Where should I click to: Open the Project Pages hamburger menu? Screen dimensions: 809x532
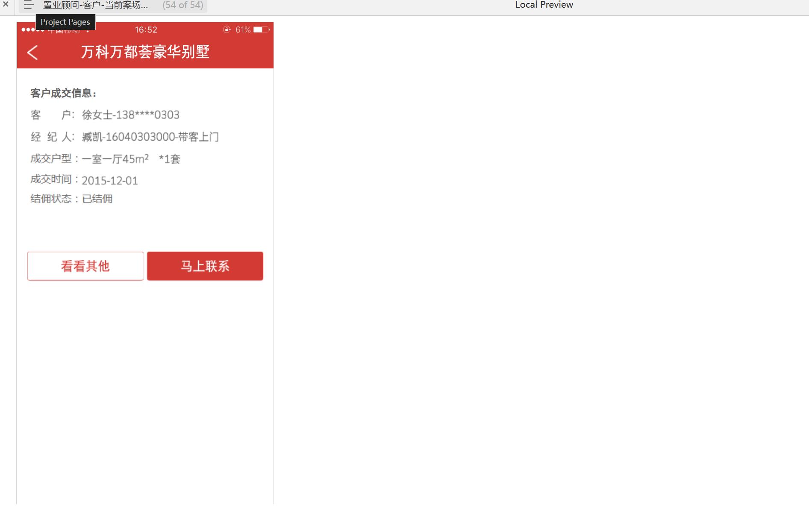[x=29, y=5]
